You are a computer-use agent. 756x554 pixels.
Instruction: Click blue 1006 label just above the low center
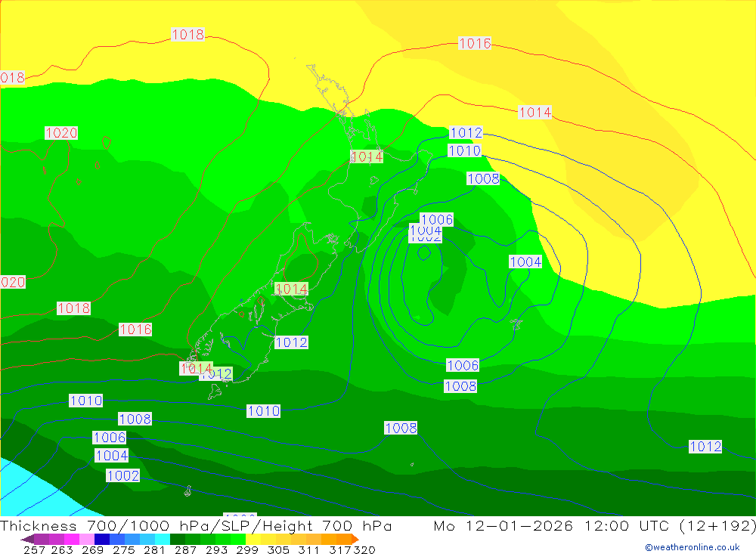(x=437, y=219)
